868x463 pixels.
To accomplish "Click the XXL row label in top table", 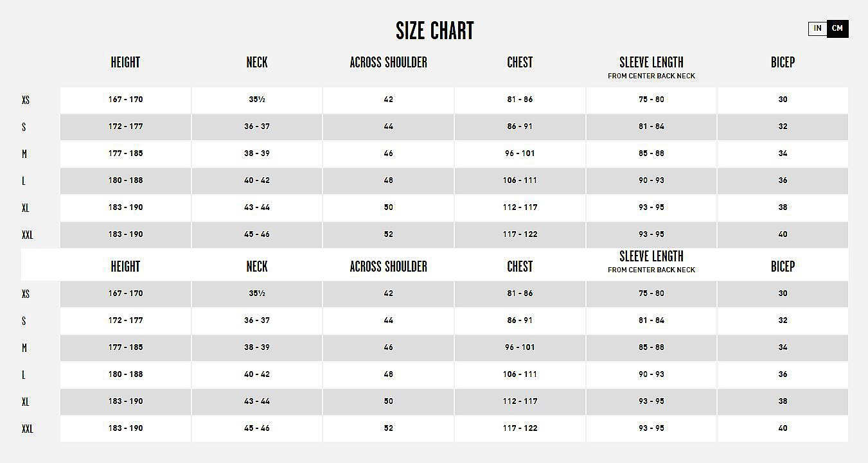I will (x=27, y=235).
